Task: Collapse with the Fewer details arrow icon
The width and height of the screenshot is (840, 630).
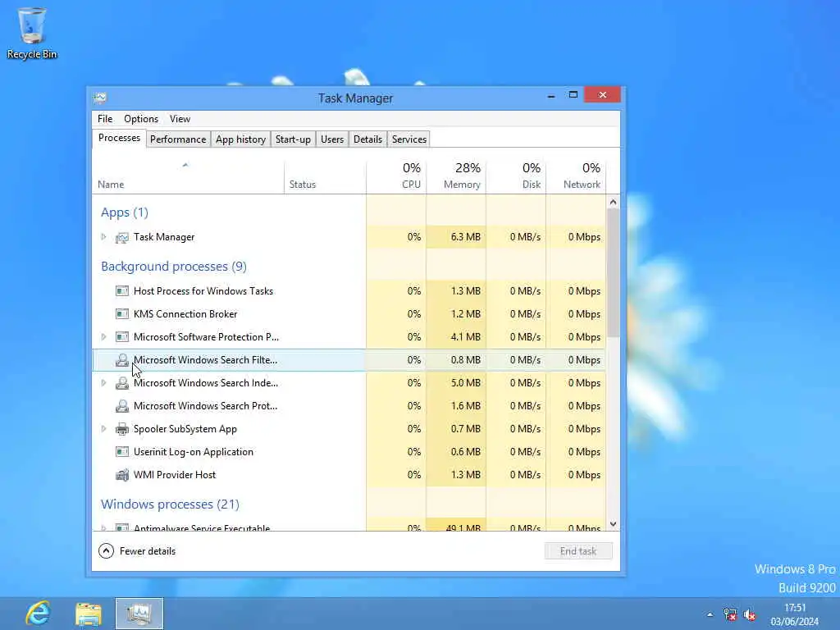Action: tap(106, 550)
